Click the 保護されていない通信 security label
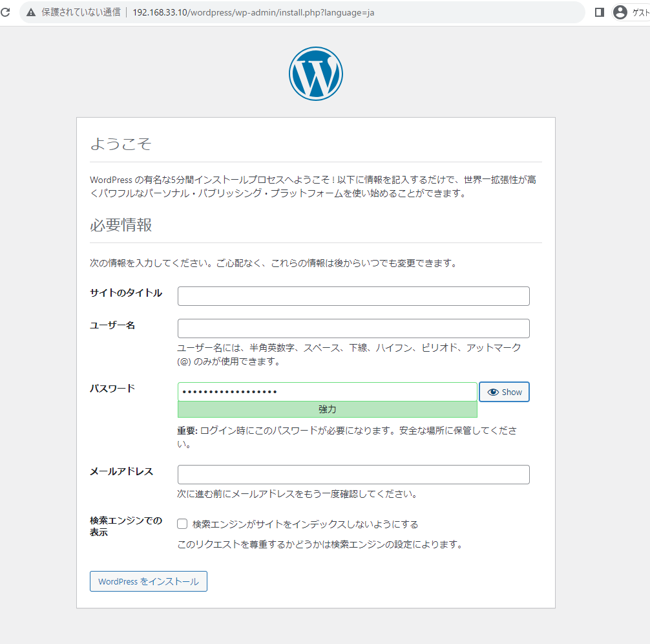 click(x=81, y=12)
